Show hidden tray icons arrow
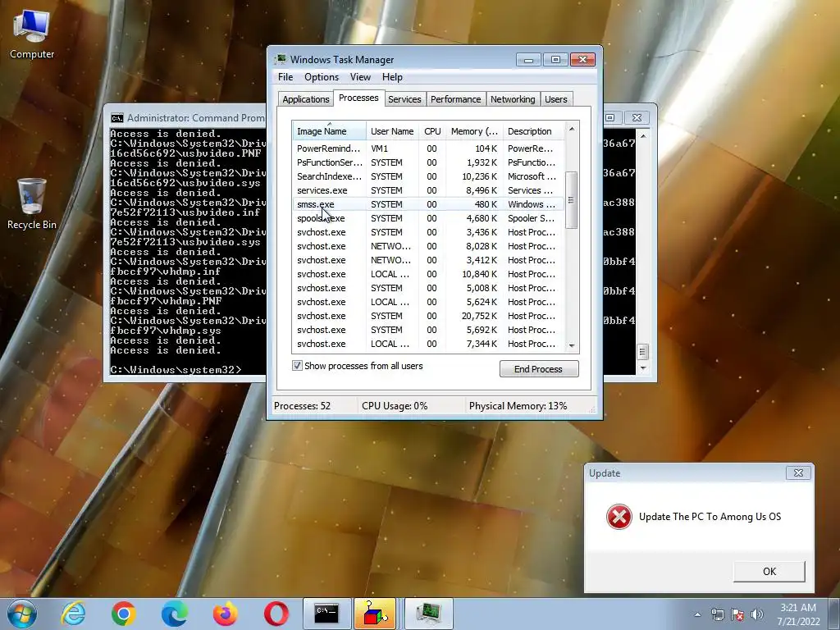840x630 pixels. click(697, 614)
